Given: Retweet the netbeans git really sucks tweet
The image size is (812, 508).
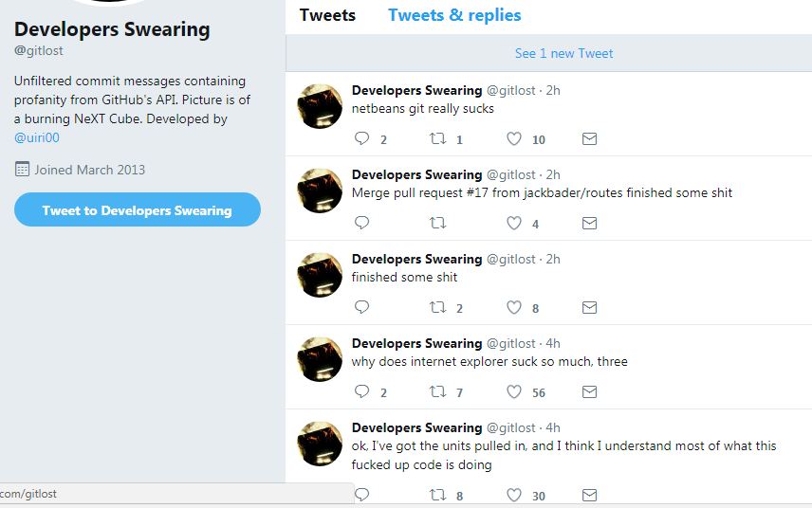Looking at the screenshot, I should point(438,139).
